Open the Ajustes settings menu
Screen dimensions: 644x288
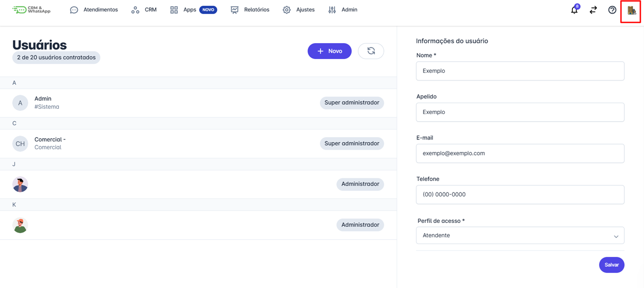click(x=299, y=10)
